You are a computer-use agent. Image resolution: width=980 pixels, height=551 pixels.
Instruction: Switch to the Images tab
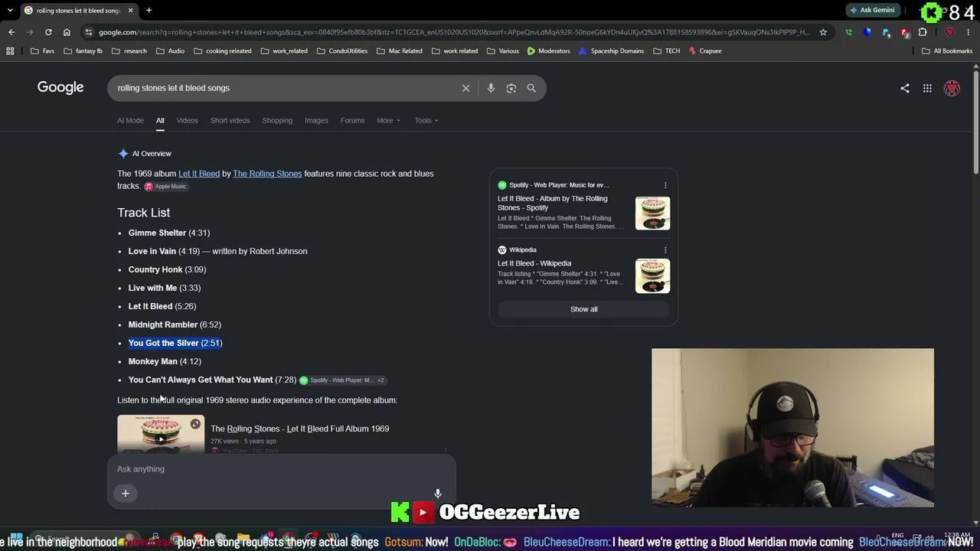[316, 120]
